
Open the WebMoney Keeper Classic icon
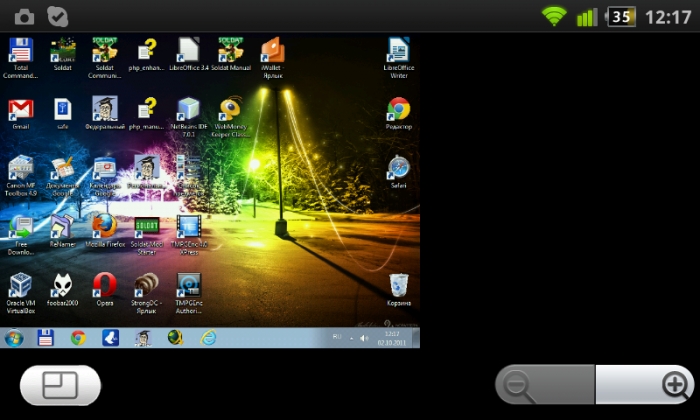click(231, 117)
